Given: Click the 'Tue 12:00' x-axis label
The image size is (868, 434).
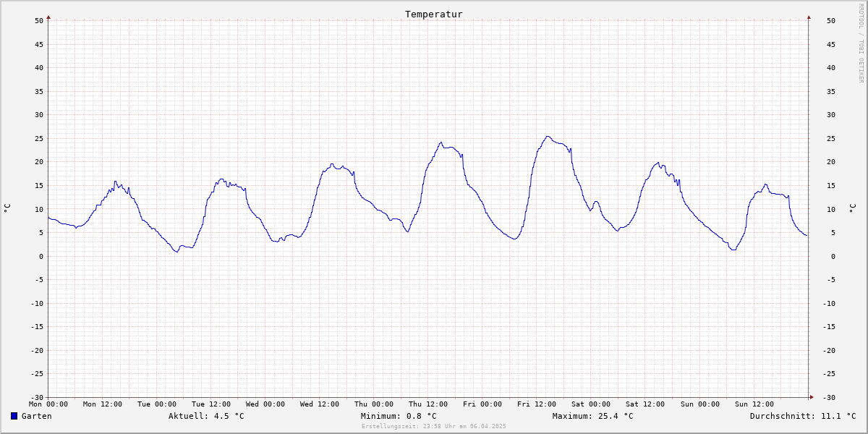Looking at the screenshot, I should coord(211,404).
